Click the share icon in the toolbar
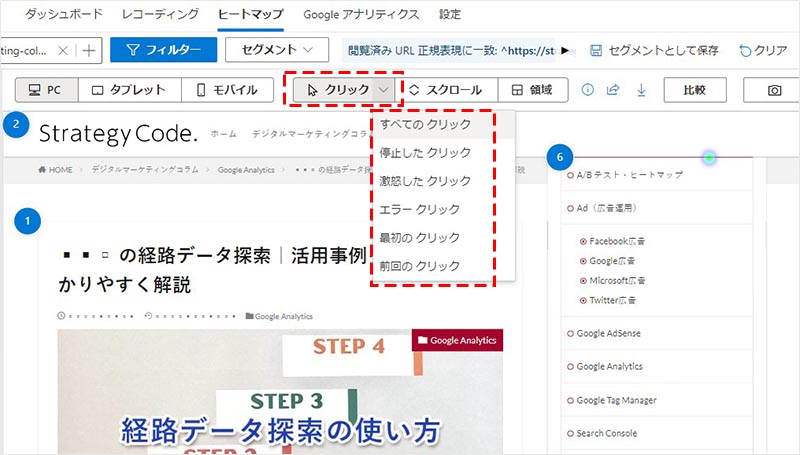 pos(613,90)
